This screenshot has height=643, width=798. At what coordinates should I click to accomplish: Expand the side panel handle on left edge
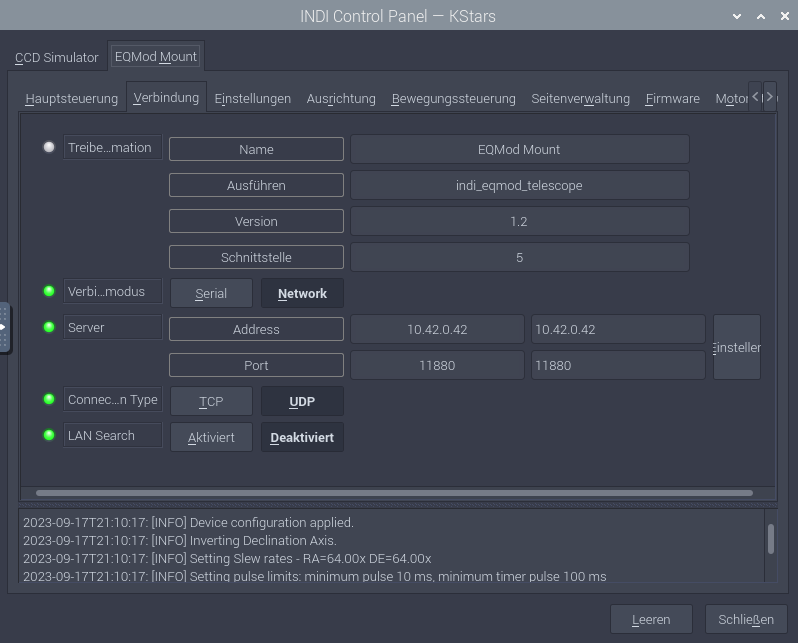tap(4, 327)
